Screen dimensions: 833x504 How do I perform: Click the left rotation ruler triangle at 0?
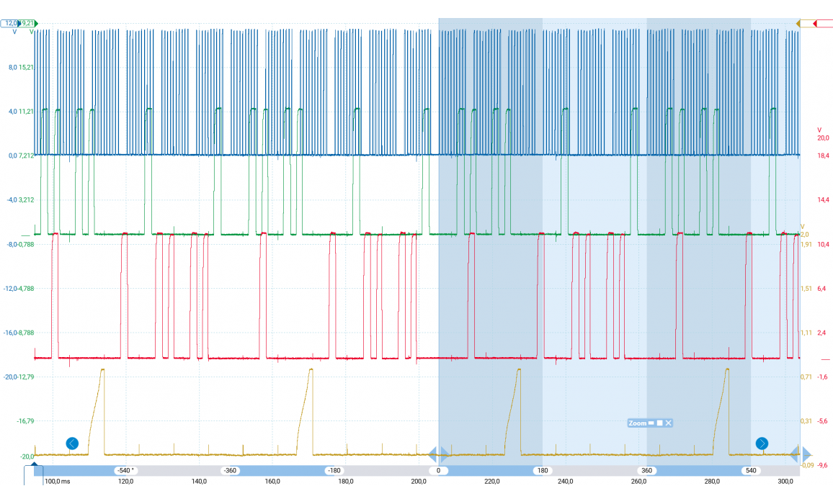pyautogui.click(x=433, y=455)
